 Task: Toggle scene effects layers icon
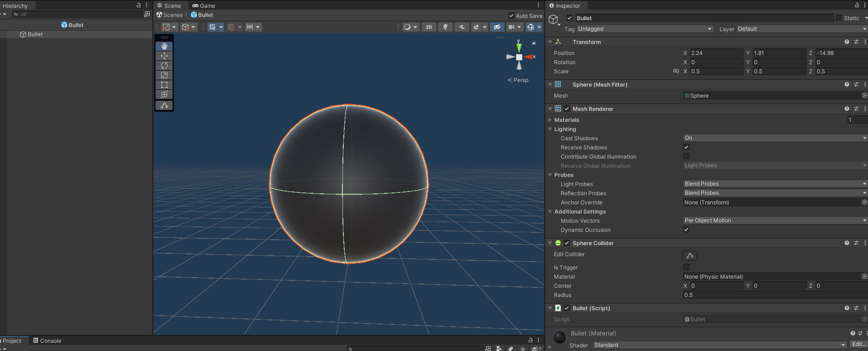pyautogui.click(x=476, y=27)
